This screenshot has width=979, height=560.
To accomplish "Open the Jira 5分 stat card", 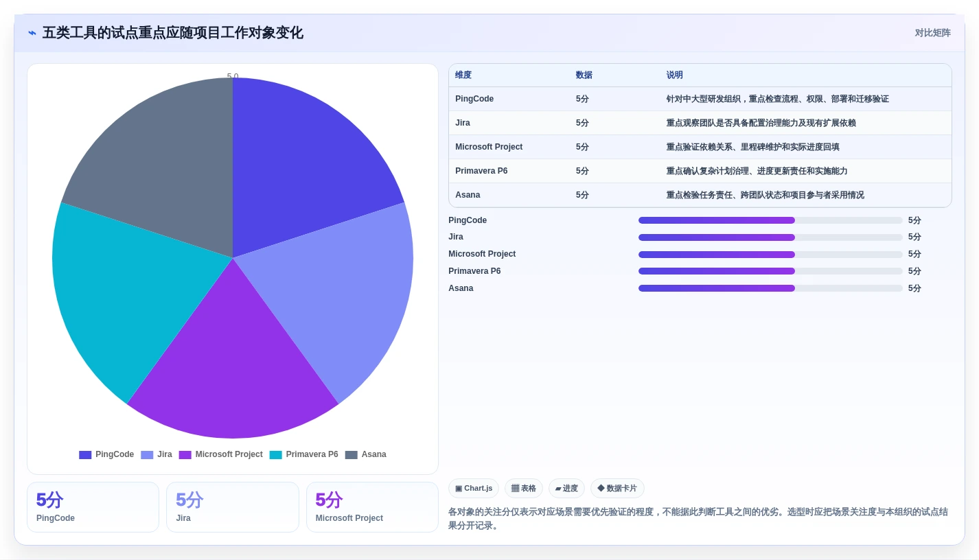I will pos(233,507).
